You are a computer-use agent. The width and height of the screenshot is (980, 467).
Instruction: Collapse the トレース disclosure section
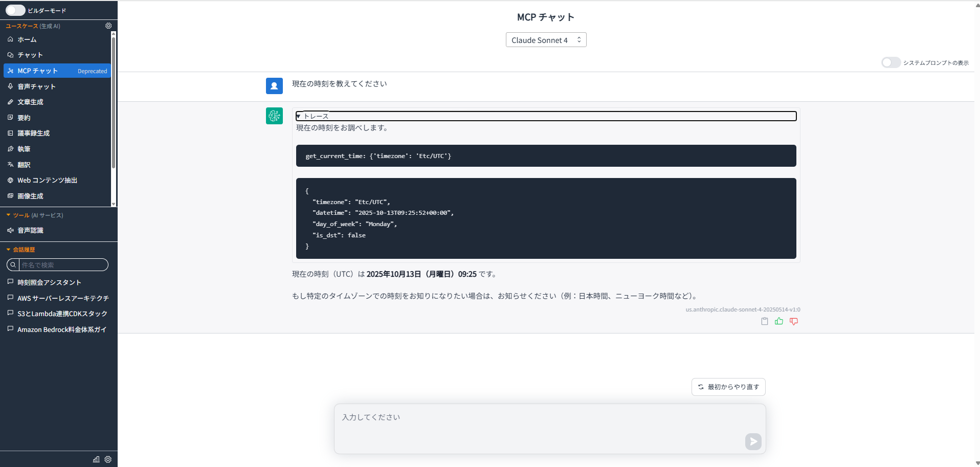546,116
